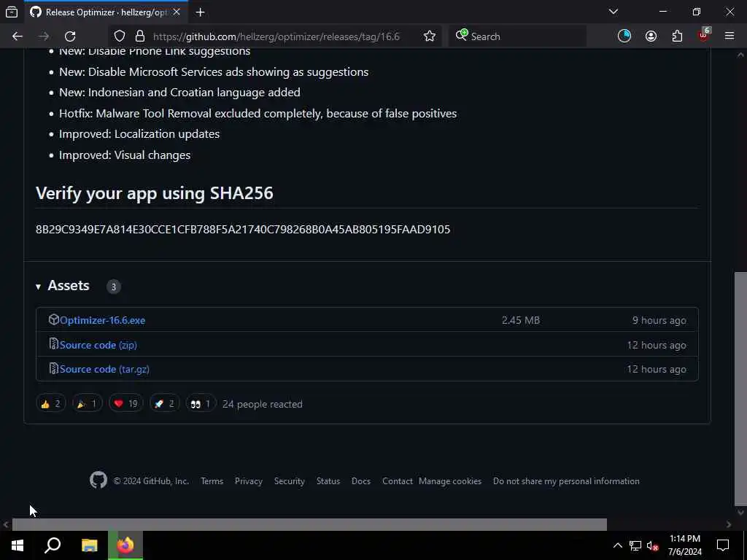Click Firefox icon in taskbar
The height and width of the screenshot is (560, 747).
point(125,545)
